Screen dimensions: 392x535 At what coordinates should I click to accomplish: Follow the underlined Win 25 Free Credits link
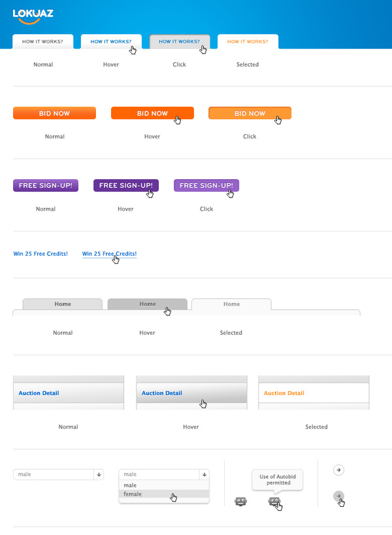pyautogui.click(x=109, y=254)
